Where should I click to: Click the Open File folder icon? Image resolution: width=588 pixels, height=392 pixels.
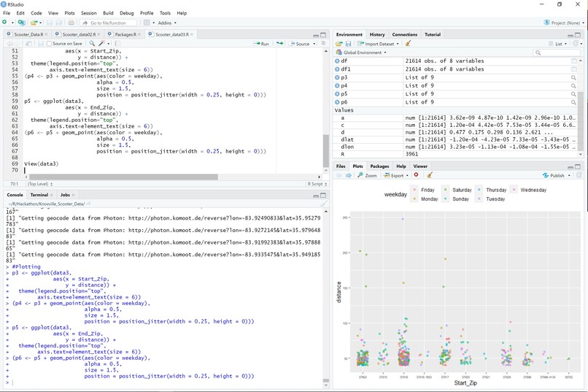pyautogui.click(x=34, y=23)
